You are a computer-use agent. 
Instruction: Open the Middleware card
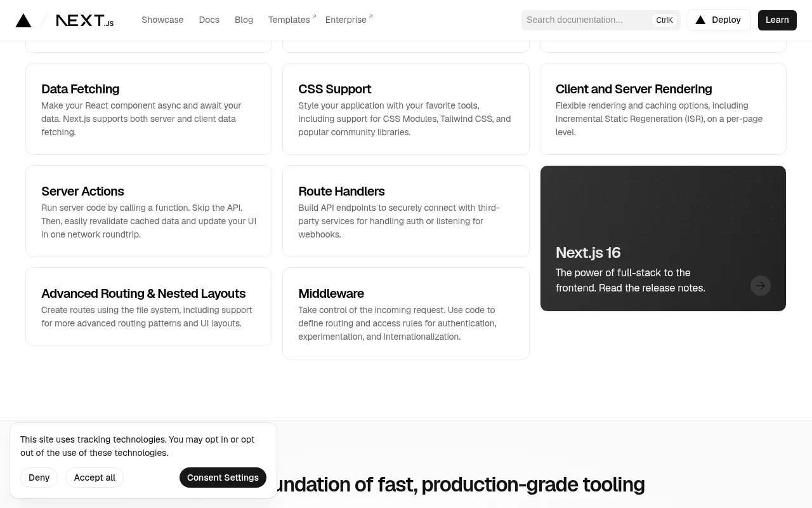coord(406,313)
